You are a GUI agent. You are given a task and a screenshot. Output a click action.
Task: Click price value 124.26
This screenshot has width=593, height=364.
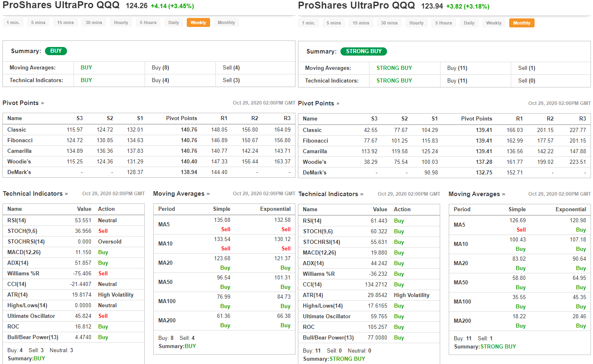tap(137, 6)
